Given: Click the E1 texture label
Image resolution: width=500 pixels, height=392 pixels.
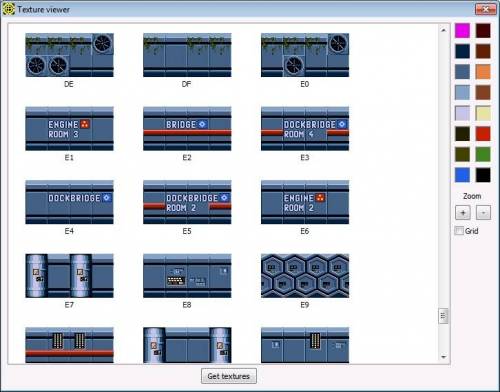Looking at the screenshot, I should coord(69,158).
